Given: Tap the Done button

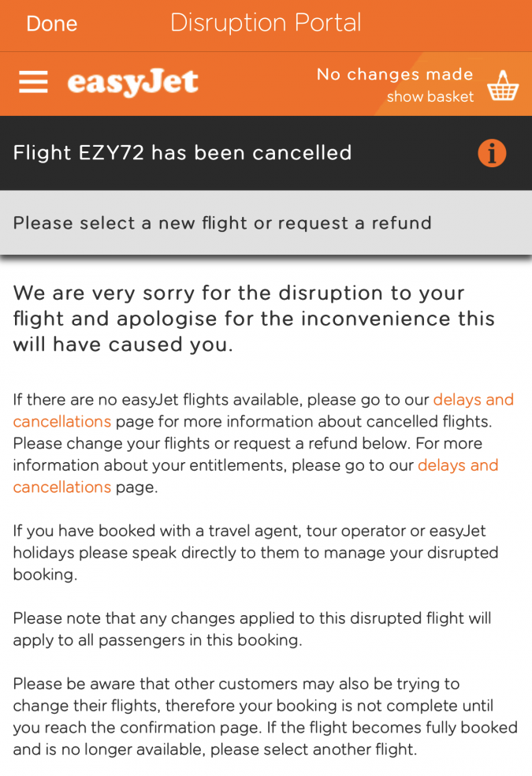Looking at the screenshot, I should coord(51,24).
